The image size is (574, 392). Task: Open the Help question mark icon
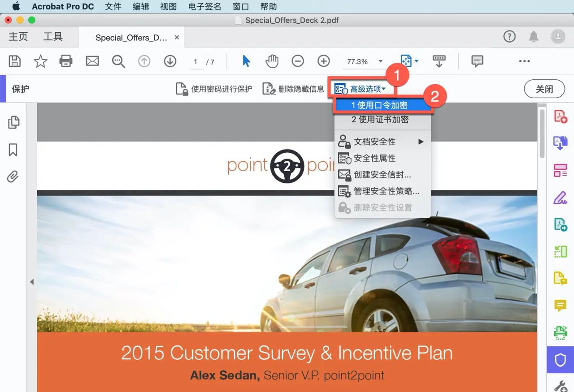[509, 37]
